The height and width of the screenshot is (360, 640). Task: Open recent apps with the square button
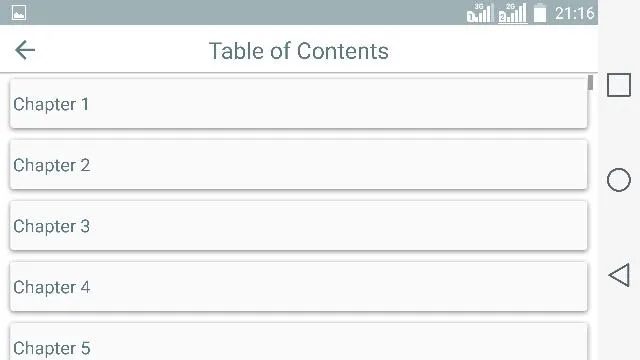pyautogui.click(x=619, y=85)
